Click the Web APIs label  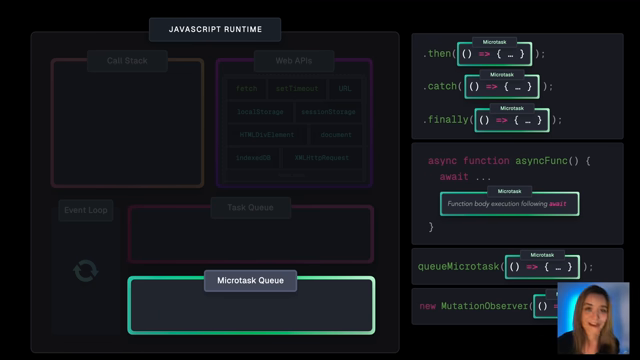pos(294,61)
